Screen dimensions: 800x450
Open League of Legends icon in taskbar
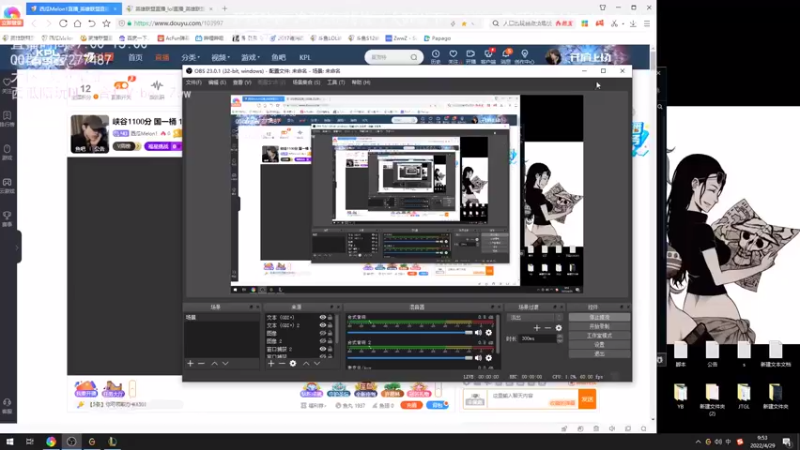click(112, 442)
